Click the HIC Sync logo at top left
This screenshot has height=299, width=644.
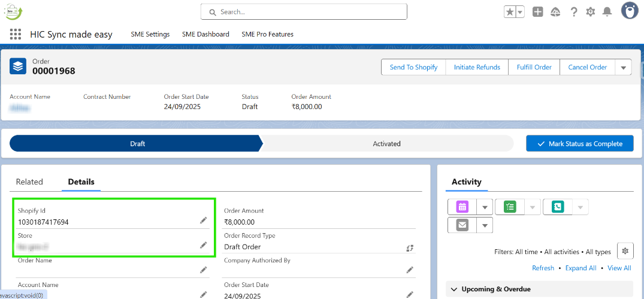coord(14,11)
